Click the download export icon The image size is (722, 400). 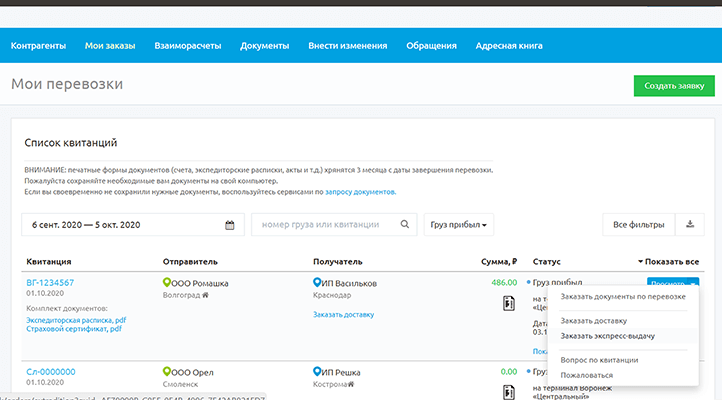[689, 225]
